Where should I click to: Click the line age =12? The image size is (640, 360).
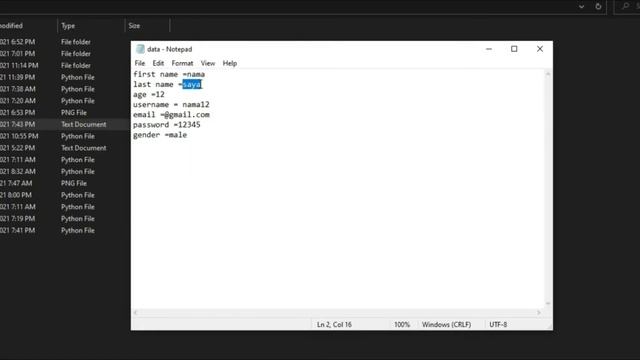pyautogui.click(x=149, y=95)
